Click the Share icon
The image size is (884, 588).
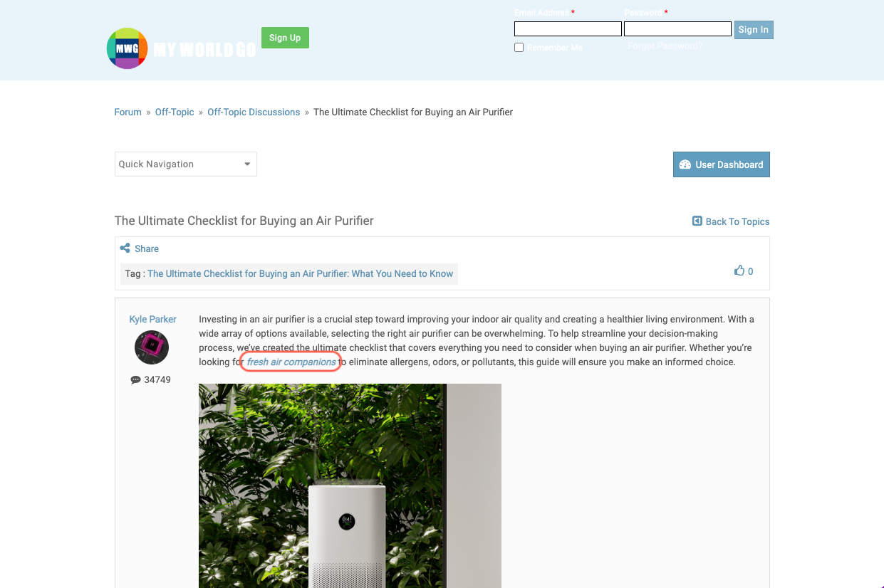click(x=125, y=248)
